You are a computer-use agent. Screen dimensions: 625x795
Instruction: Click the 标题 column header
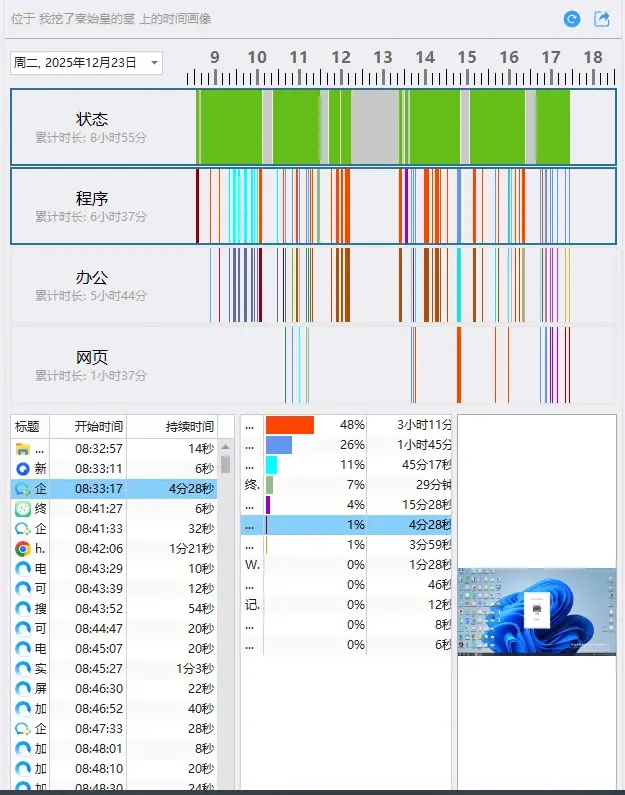(30, 426)
